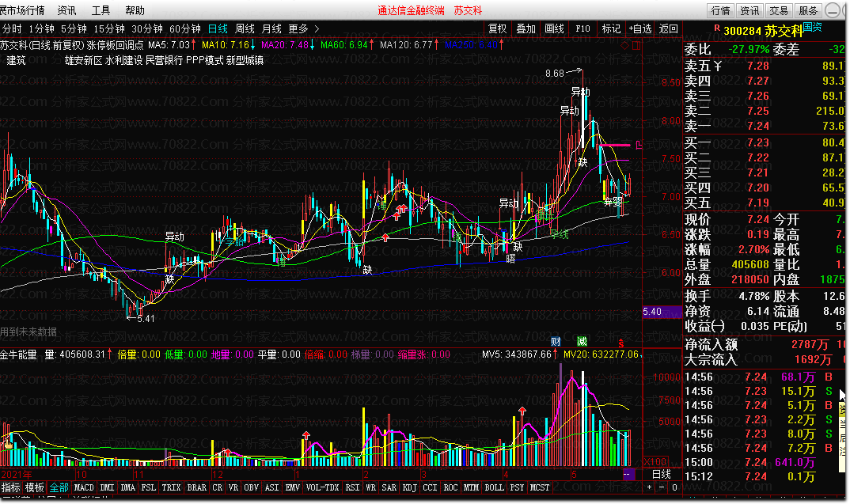Open the 资讯 menu in the menu bar

[x=66, y=10]
